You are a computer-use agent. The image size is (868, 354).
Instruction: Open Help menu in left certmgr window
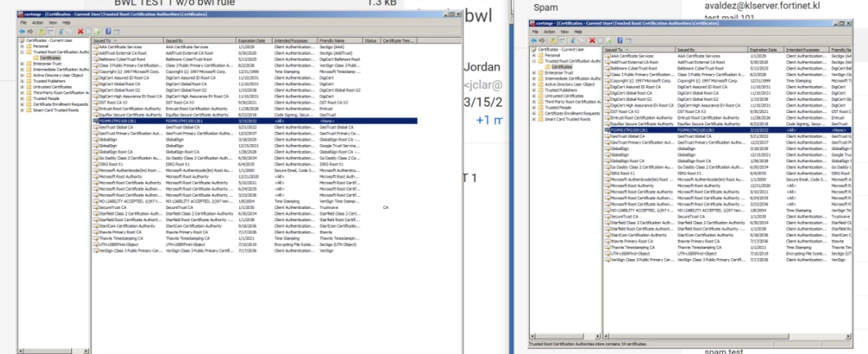point(66,23)
